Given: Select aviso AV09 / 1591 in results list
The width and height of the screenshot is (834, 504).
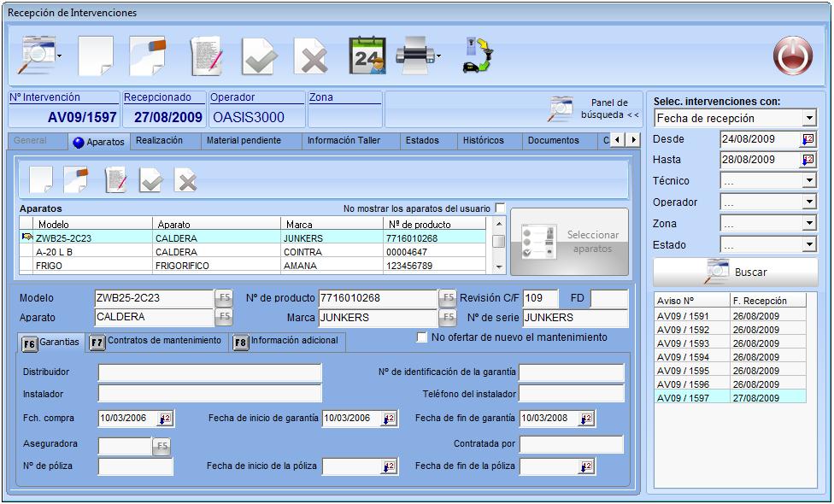Looking at the screenshot, I should pos(730,316).
